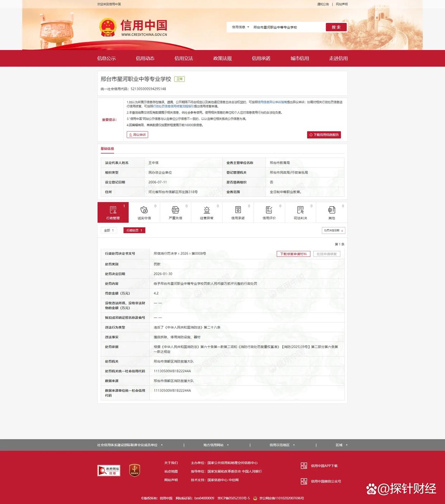
Task: Open the 信用评价 category icon
Action: pyautogui.click(x=269, y=210)
